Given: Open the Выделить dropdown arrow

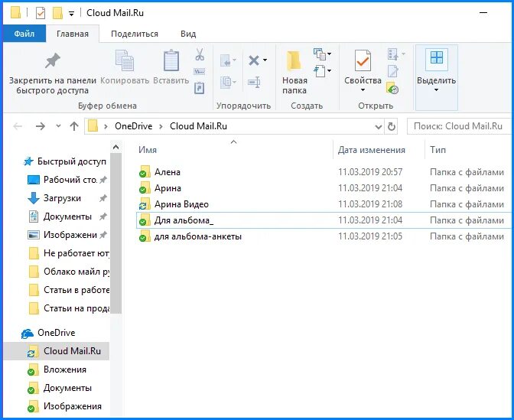Looking at the screenshot, I should (436, 90).
